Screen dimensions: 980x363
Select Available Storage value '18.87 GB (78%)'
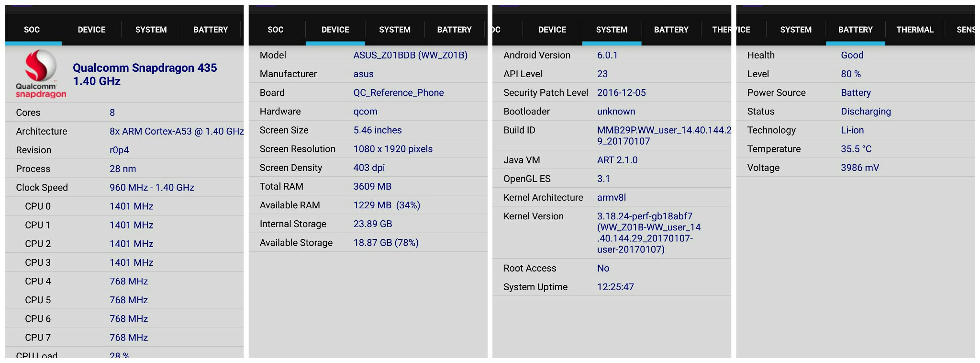click(x=386, y=242)
